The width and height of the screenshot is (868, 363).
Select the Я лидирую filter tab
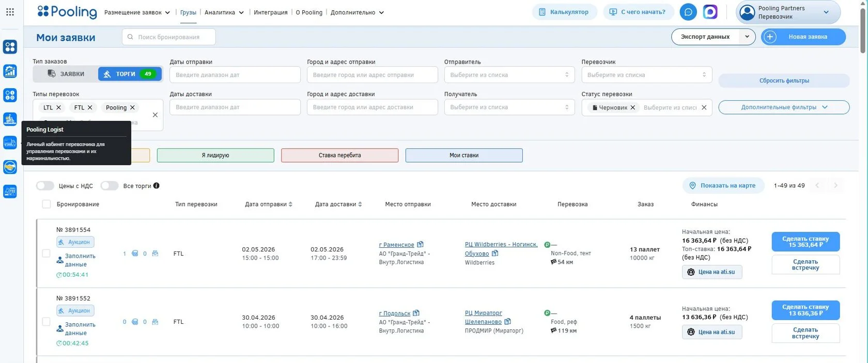pos(215,155)
